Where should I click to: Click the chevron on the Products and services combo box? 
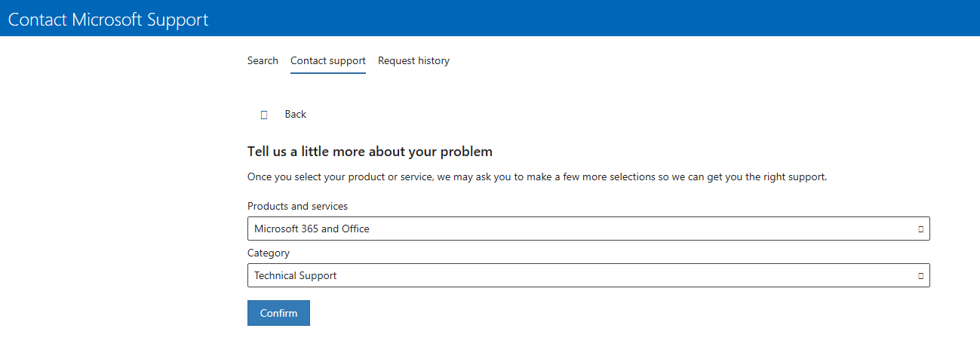point(921,229)
